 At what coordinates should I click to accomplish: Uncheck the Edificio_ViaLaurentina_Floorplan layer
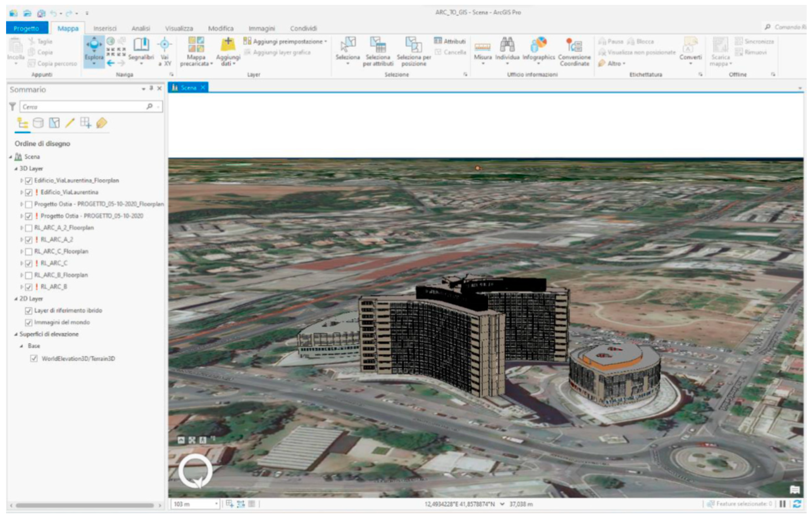click(29, 181)
